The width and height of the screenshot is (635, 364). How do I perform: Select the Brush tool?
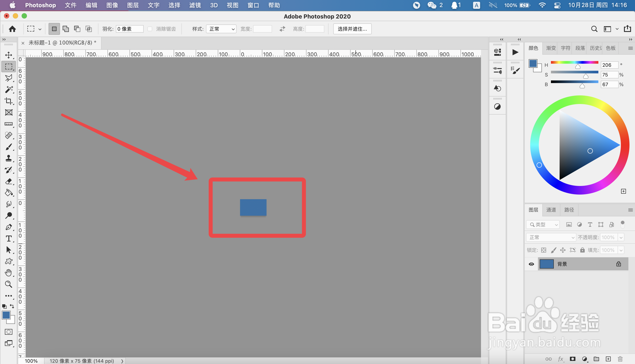tap(9, 147)
